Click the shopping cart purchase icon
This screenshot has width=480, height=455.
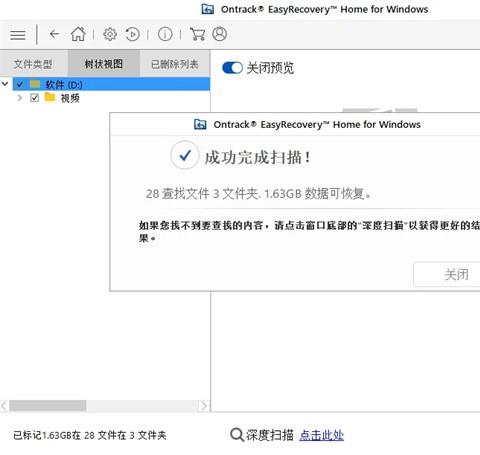pos(197,34)
